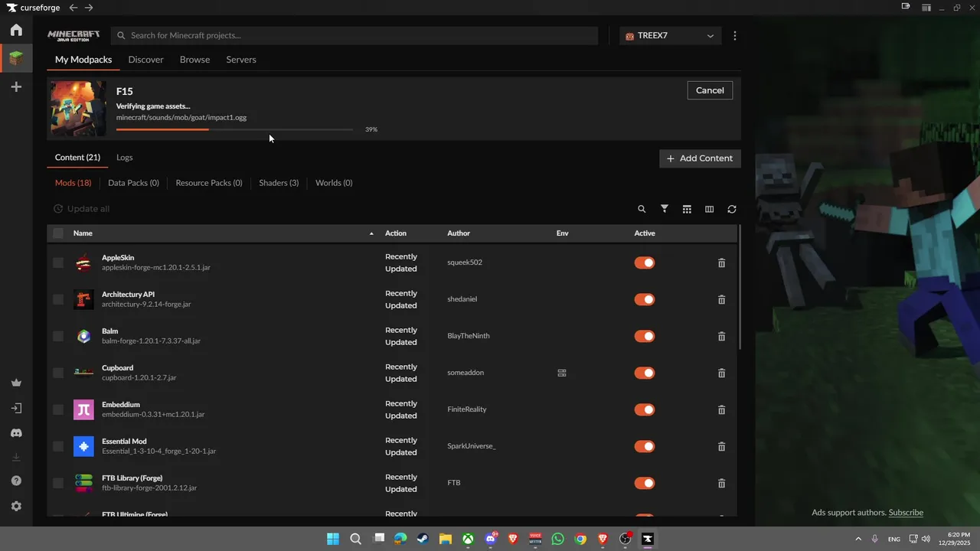This screenshot has width=980, height=551.
Task: Select the Resource Packs (0) category
Action: pyautogui.click(x=209, y=183)
